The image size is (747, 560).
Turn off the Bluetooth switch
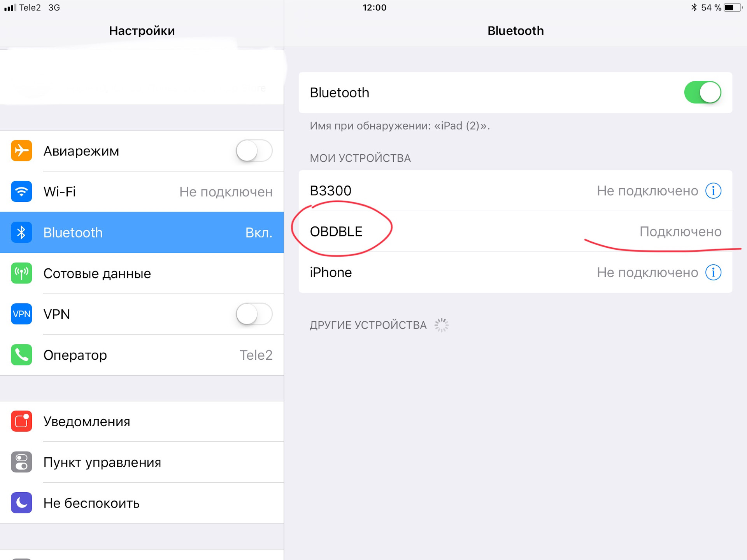703,92
